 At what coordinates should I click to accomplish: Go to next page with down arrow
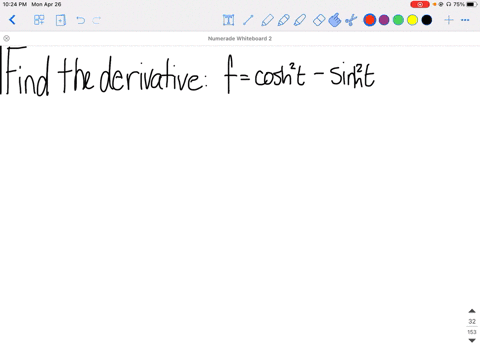point(472,340)
